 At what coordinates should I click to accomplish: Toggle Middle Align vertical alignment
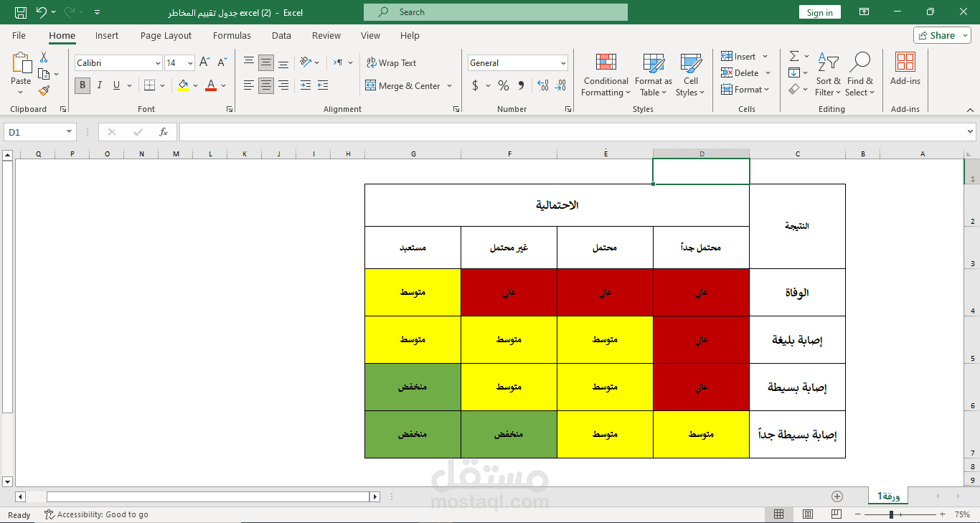[266, 62]
